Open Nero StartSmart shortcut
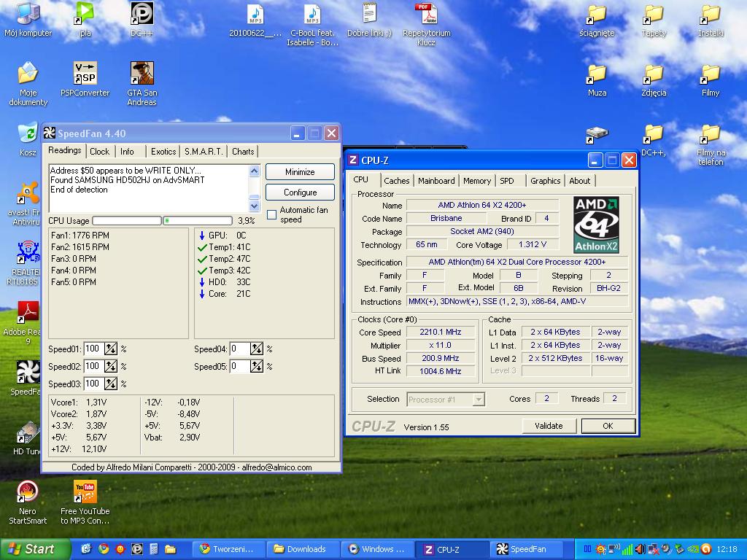 [x=28, y=492]
